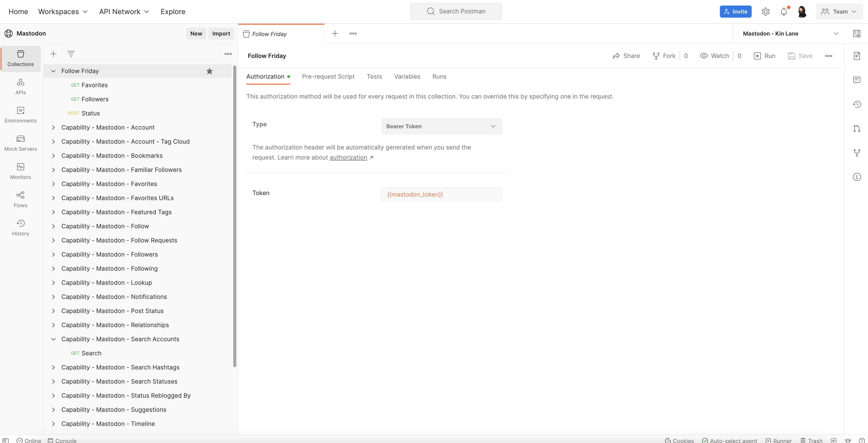This screenshot has width=868, height=443.
Task: Click the collections list vertical scrollbar
Action: (x=235, y=216)
